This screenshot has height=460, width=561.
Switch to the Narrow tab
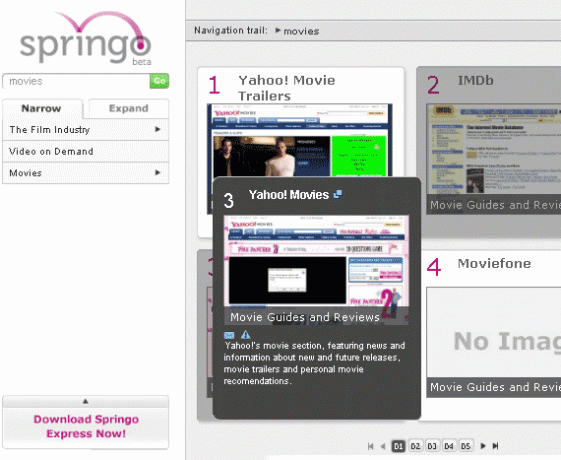(42, 108)
